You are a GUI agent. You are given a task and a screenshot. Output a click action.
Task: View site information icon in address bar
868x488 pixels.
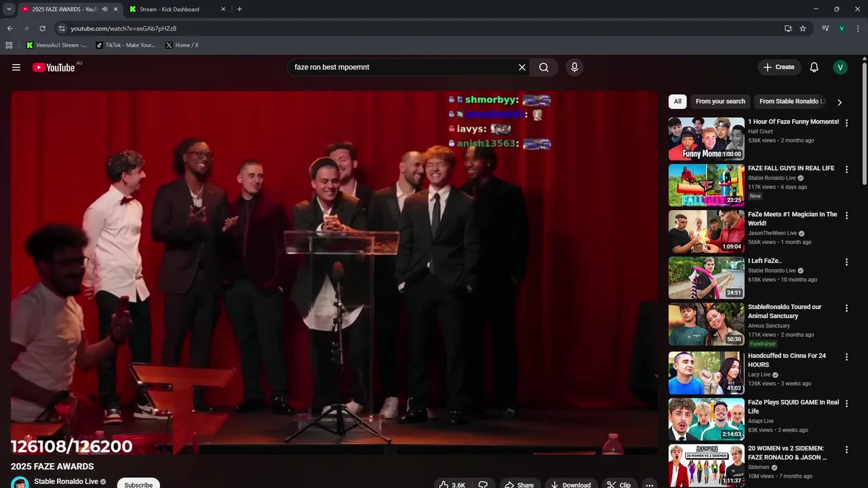click(62, 28)
